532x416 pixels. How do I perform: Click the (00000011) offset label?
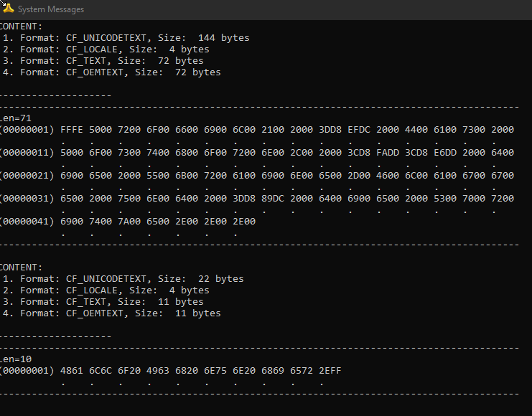[x=27, y=153]
